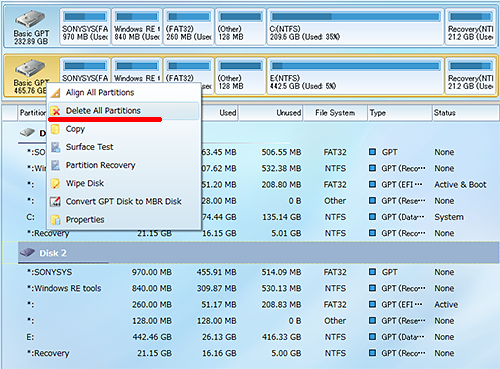Screen dimensions: 500x369
Task: Choose Convert GPT Disk to MBR Disk
Action: [x=124, y=202]
